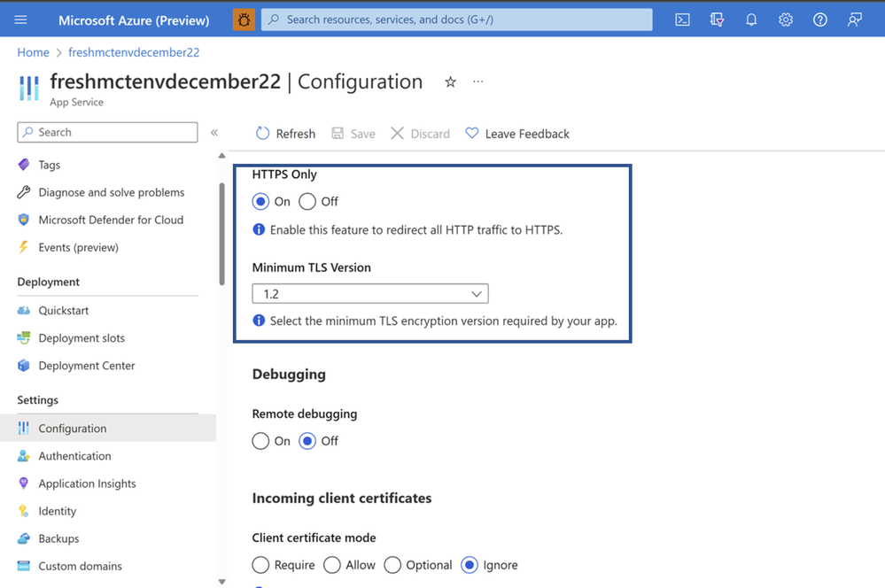Image resolution: width=885 pixels, height=588 pixels.
Task: Open the Directories and subscriptions filter icon
Action: click(717, 19)
